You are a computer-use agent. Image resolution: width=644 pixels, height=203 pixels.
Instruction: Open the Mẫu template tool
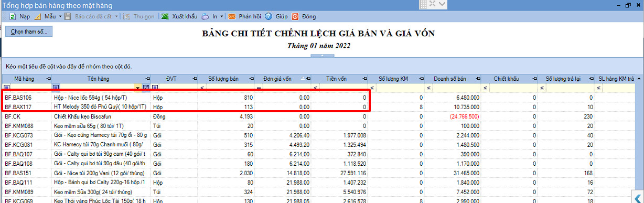point(45,16)
